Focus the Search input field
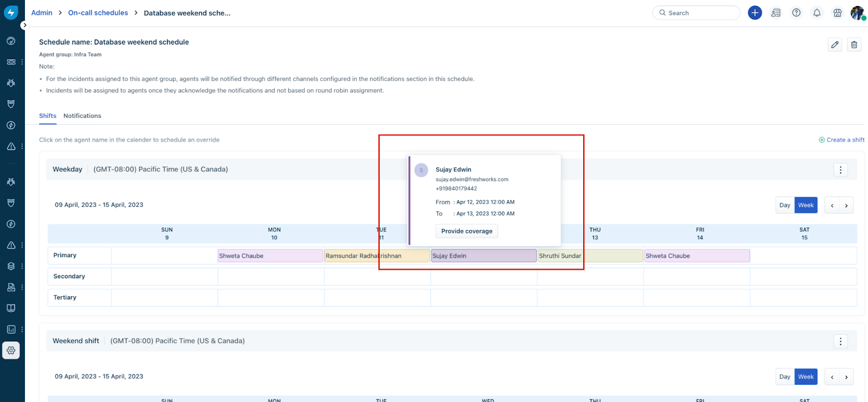Viewport: 868px width, 402px height. coord(696,12)
